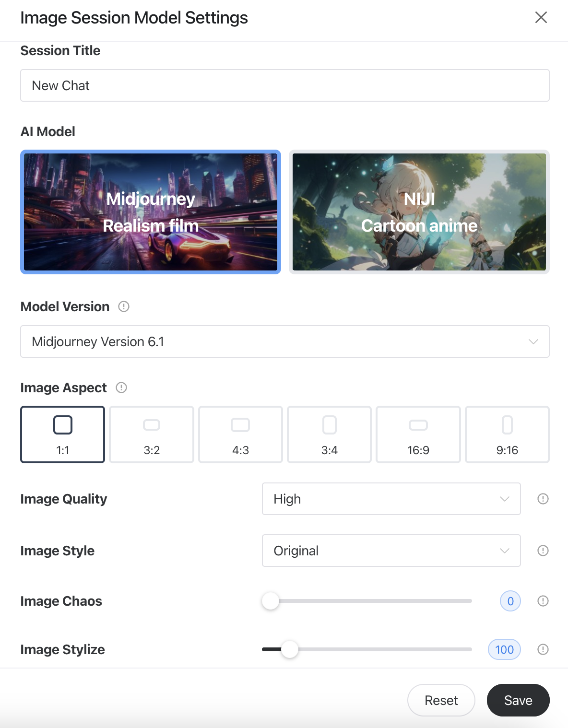Choose the 16:9 aspect ratio option
568x728 pixels.
coord(418,434)
